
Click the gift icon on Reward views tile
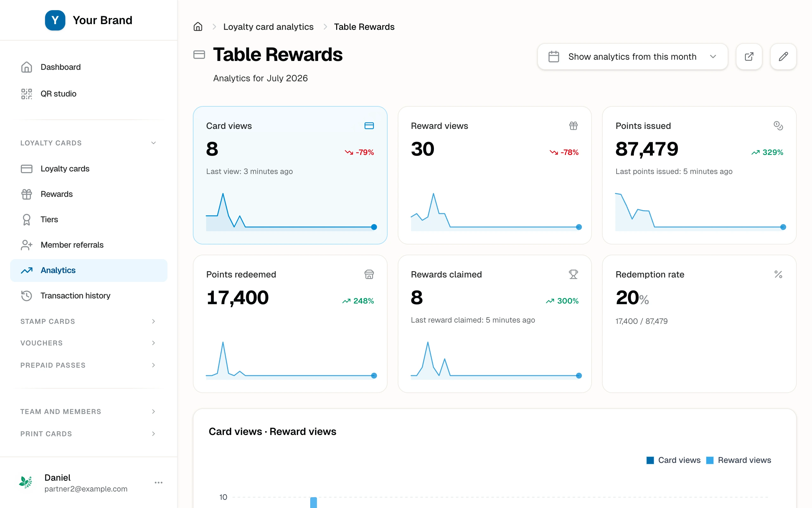point(573,126)
